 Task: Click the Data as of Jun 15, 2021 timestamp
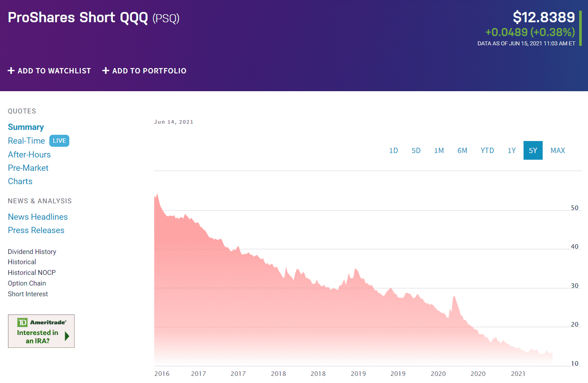coord(526,44)
